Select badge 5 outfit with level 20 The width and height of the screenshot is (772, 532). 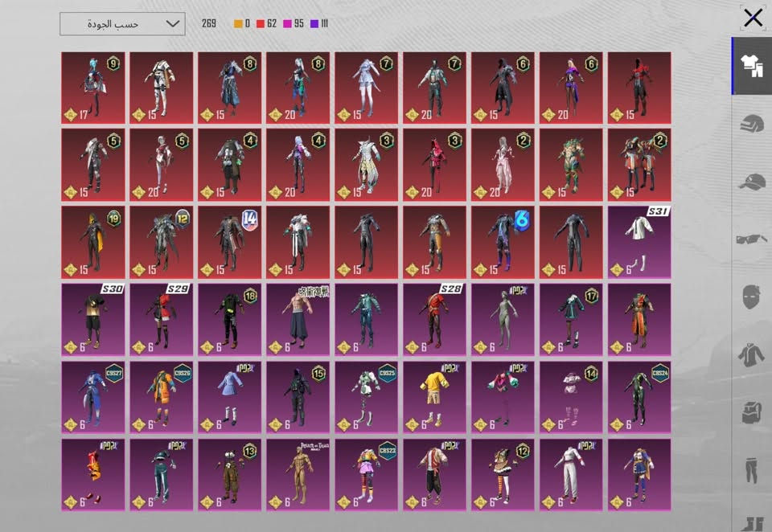(x=161, y=165)
